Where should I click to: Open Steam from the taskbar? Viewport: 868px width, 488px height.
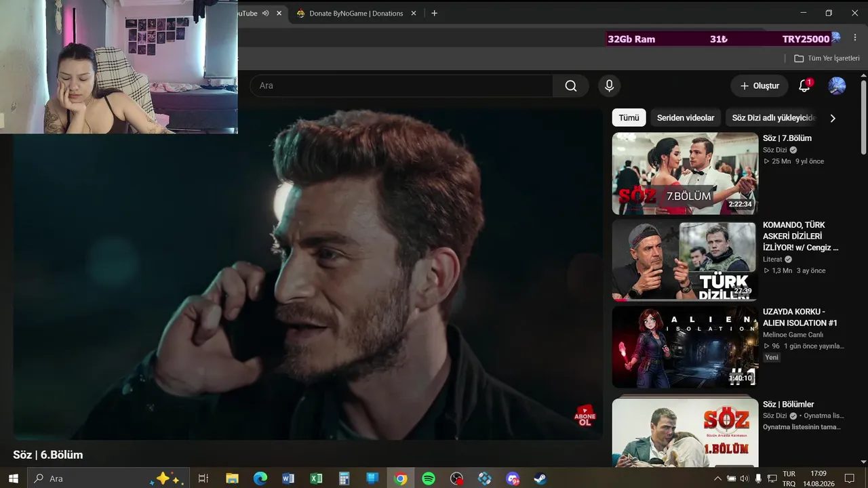[x=540, y=479]
